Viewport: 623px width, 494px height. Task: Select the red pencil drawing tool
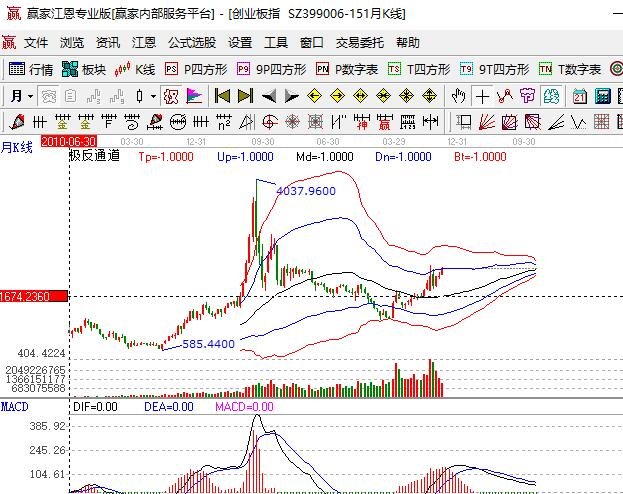16,122
